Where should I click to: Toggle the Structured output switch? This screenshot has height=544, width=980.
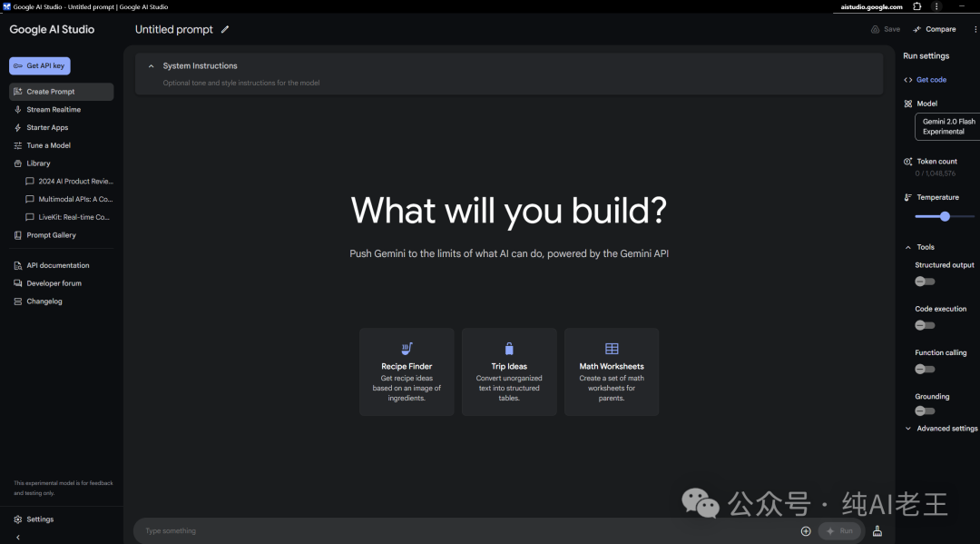[925, 282]
